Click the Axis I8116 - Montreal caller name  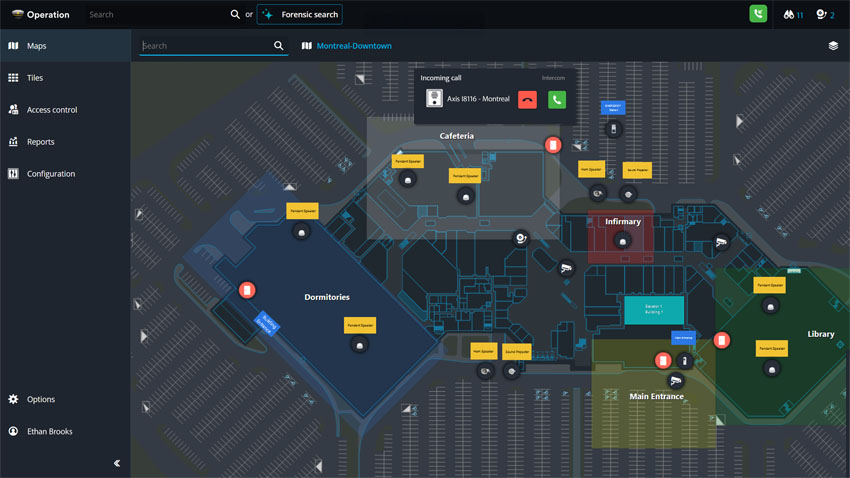(478, 99)
